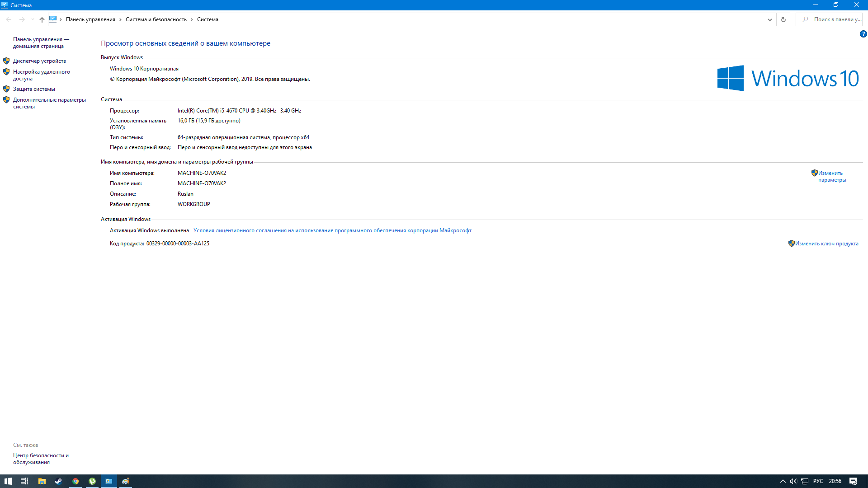Click the volume speaker tray icon
The image size is (868, 488).
pos(793,481)
